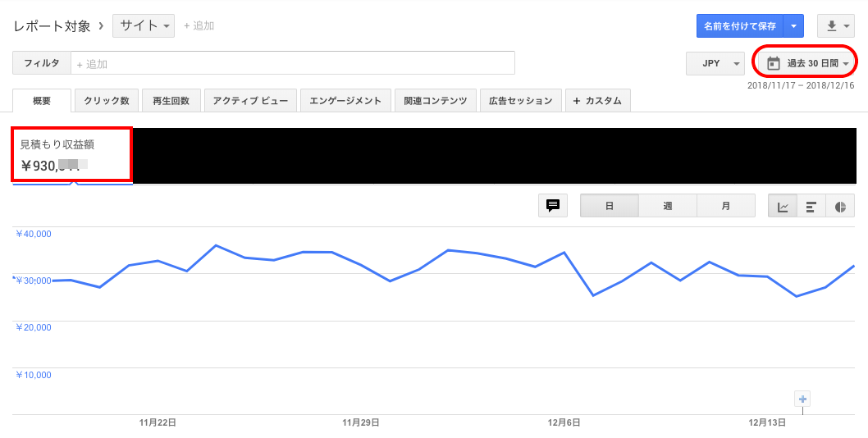Viewport: 868px width, 438px height.
Task: Select the 月 (monthly) granularity toggle
Action: tap(726, 206)
